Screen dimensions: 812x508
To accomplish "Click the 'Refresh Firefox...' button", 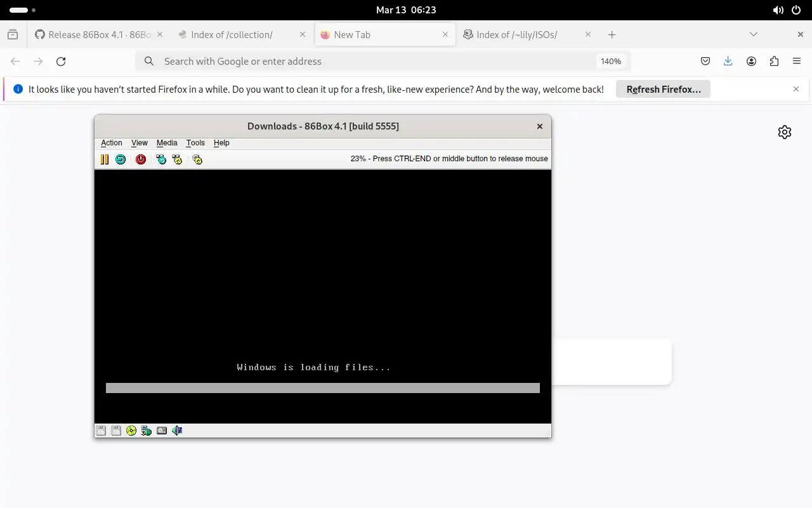I will click(x=664, y=90).
